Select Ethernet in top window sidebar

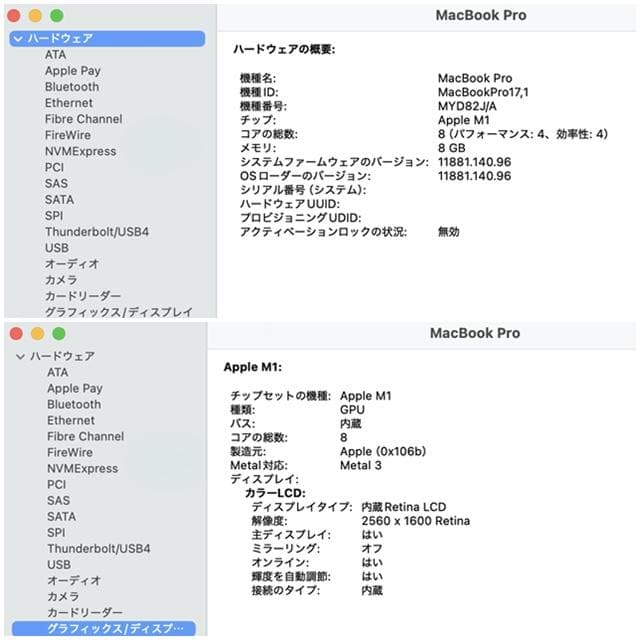69,103
